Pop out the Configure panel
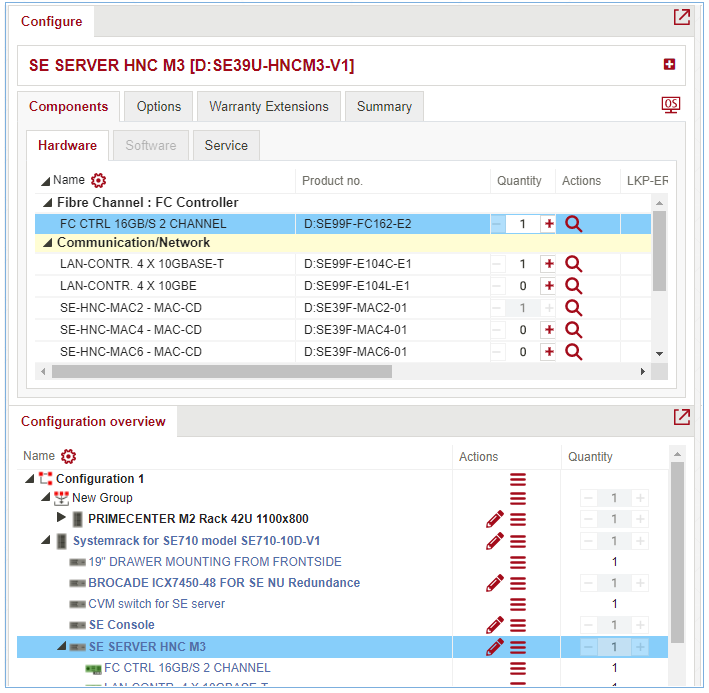The height and width of the screenshot is (693, 709). pos(681,18)
